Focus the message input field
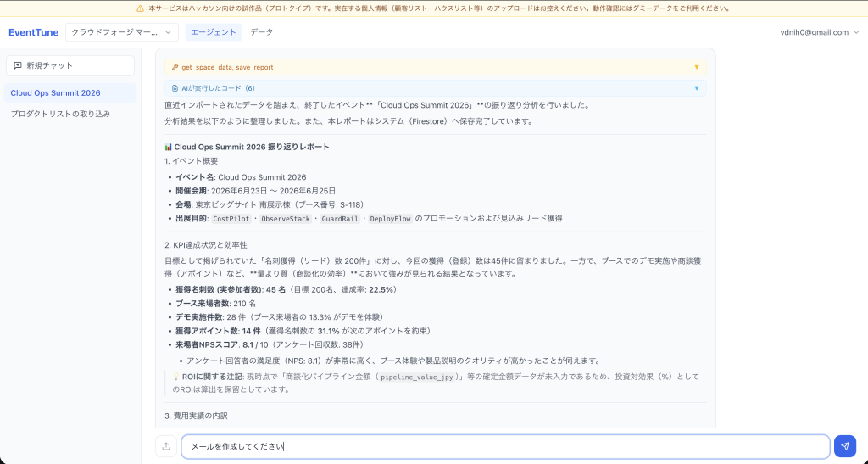Viewport: 868px width, 464px height. click(505, 446)
